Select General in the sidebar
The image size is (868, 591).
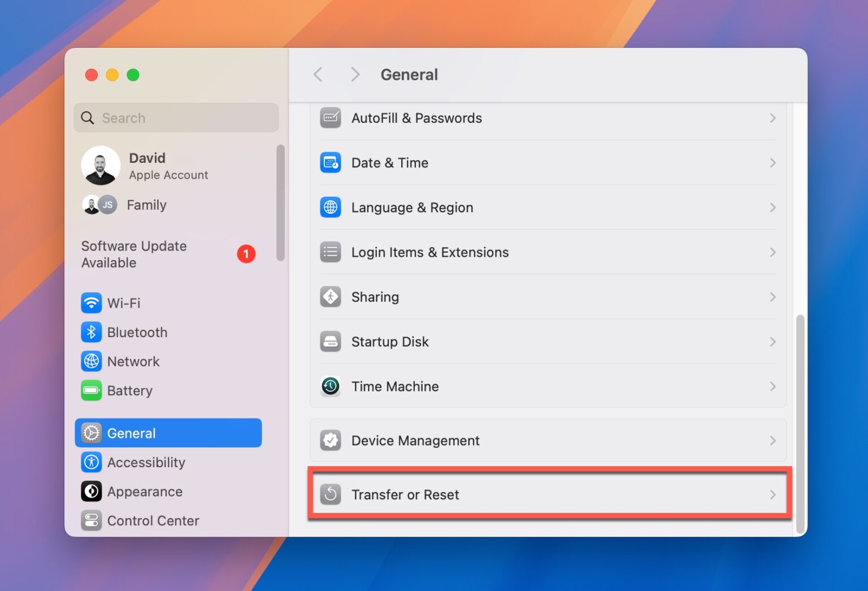point(131,433)
